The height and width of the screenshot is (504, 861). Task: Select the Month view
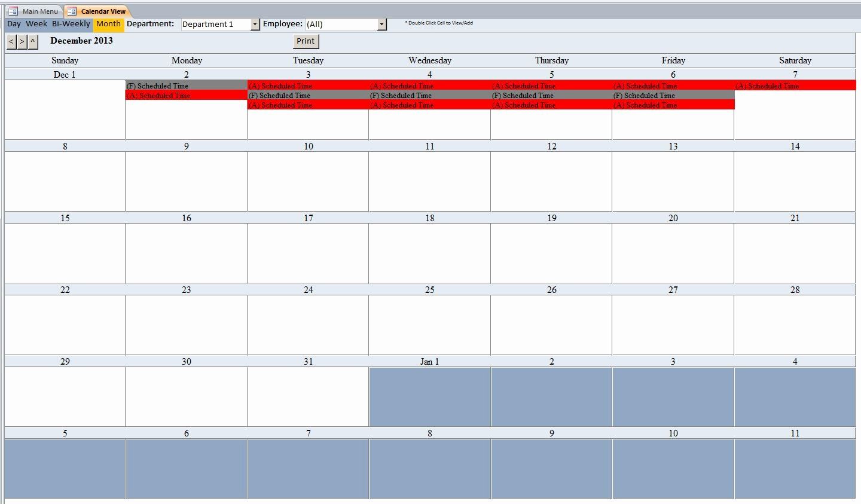(108, 24)
